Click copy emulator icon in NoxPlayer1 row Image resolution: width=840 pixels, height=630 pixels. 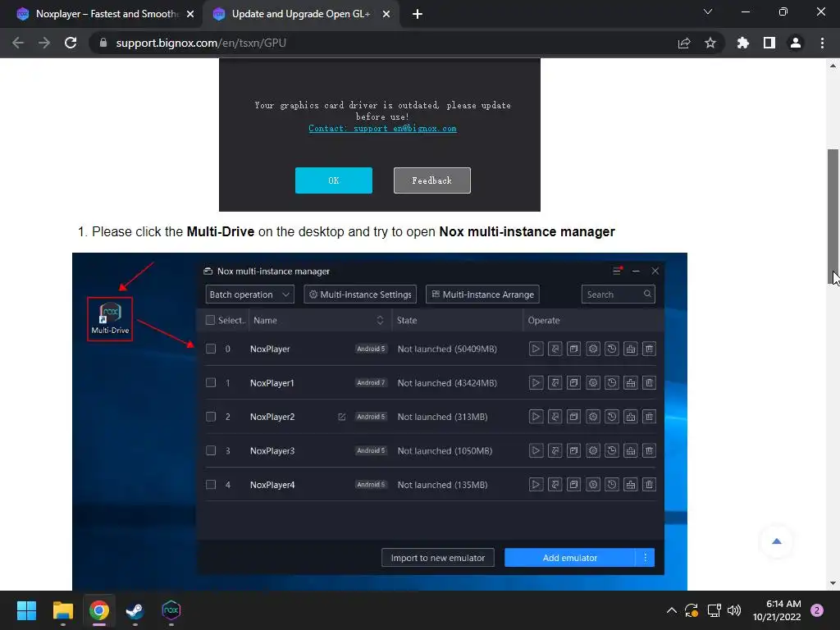[x=573, y=383]
